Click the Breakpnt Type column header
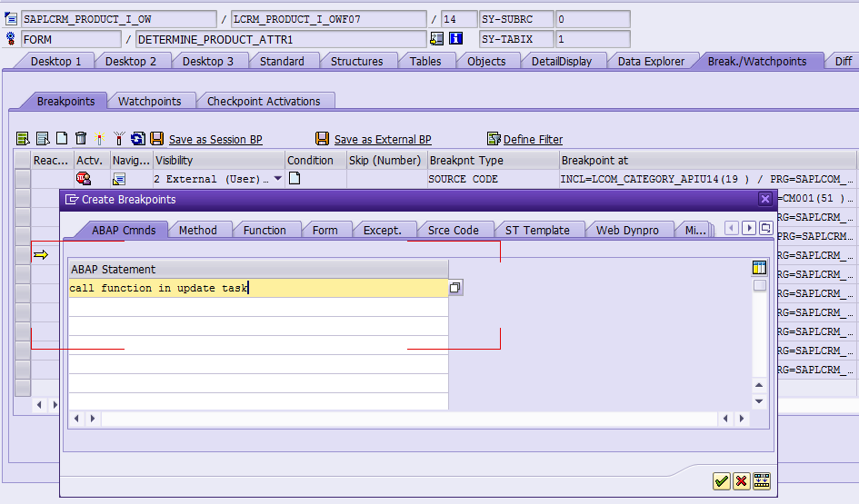Screen dimensions: 859x504 (x=493, y=161)
